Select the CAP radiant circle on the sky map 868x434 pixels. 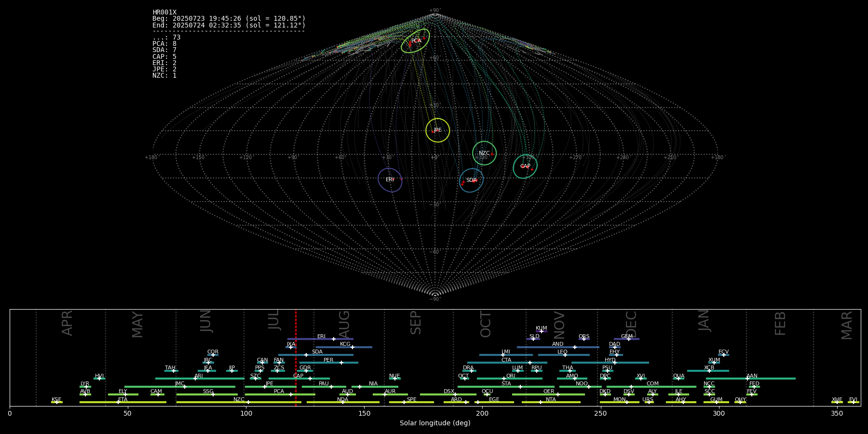click(525, 166)
